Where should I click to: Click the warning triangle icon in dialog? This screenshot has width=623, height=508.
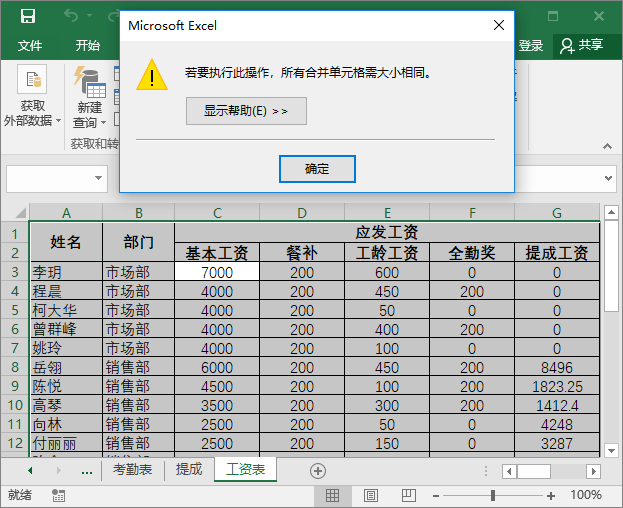point(152,75)
